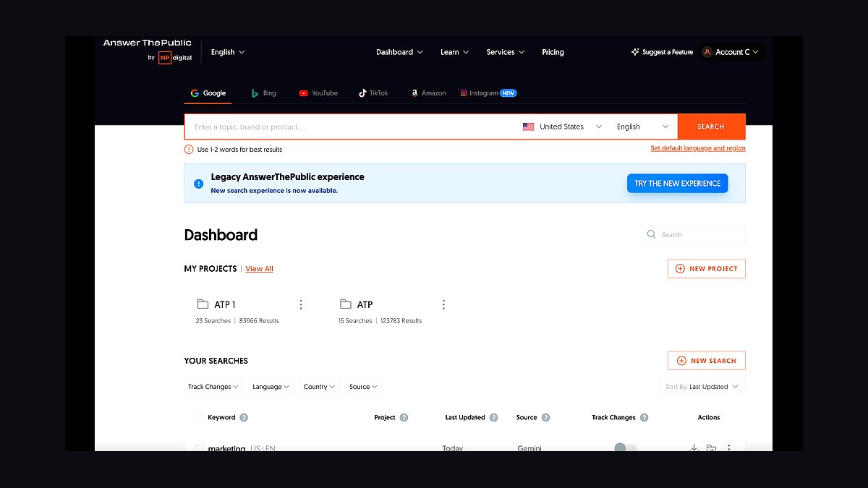This screenshot has height=488, width=868.
Task: Open the United States region dropdown
Action: click(x=562, y=127)
